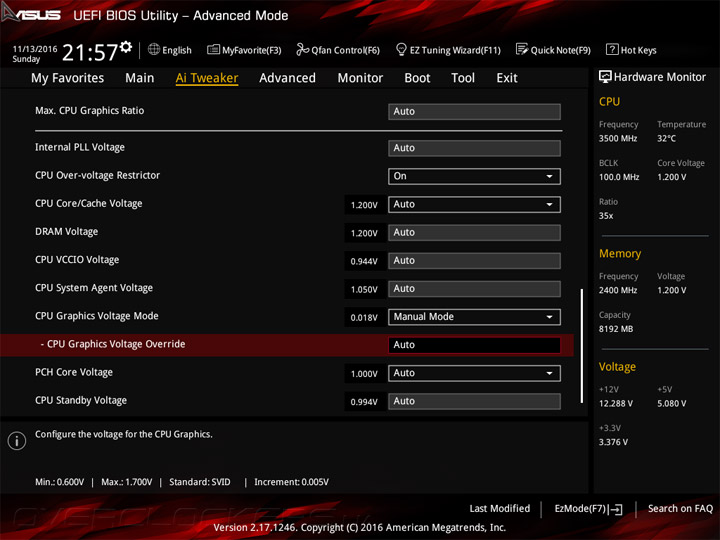The image size is (720, 540).
Task: Click Last Modified button
Action: pos(500,509)
